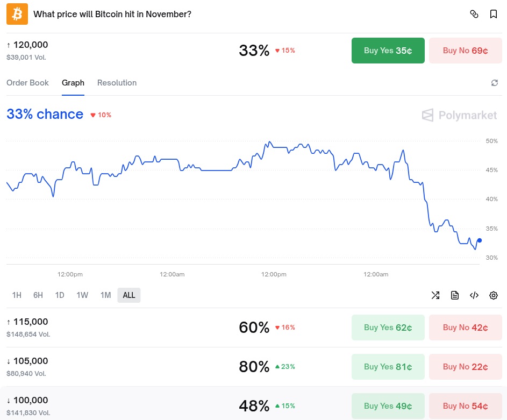507x420 pixels.
Task: Bookmark this market
Action: [494, 14]
